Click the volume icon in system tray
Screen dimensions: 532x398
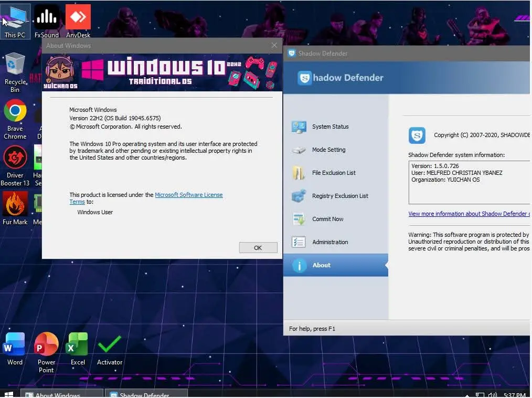(x=492, y=395)
